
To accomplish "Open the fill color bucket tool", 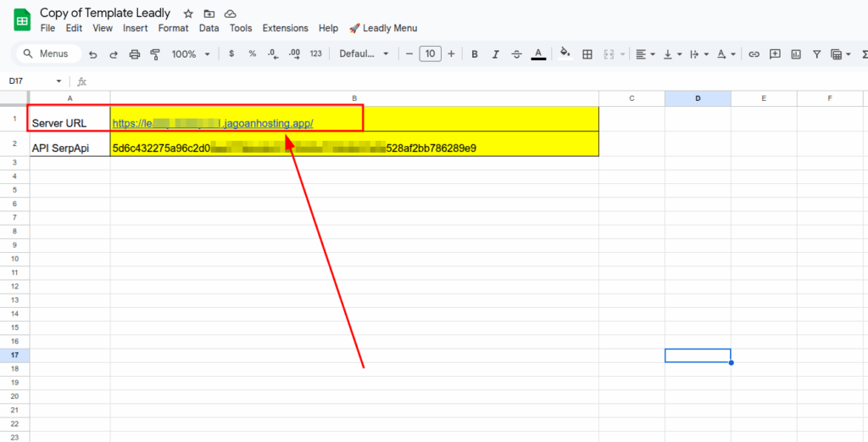I will tap(565, 53).
